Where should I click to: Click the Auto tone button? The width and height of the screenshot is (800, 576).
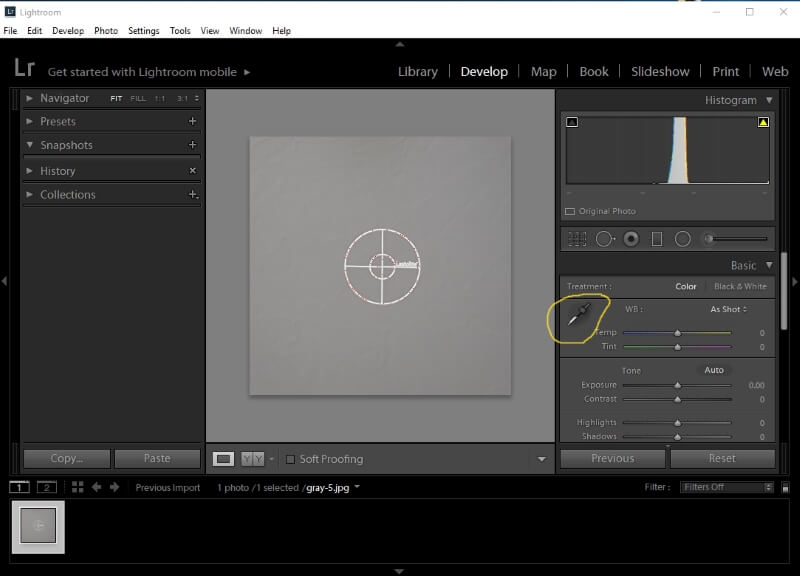714,370
